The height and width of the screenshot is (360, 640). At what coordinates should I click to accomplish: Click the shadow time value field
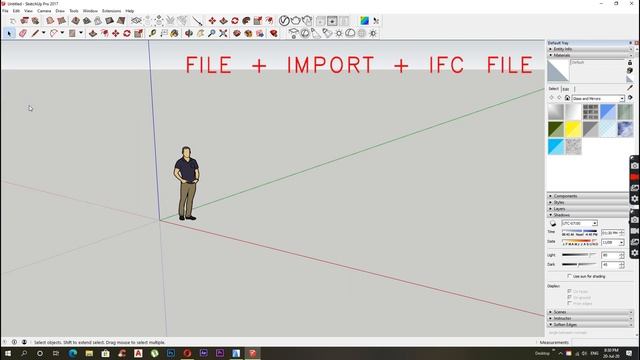coord(610,233)
